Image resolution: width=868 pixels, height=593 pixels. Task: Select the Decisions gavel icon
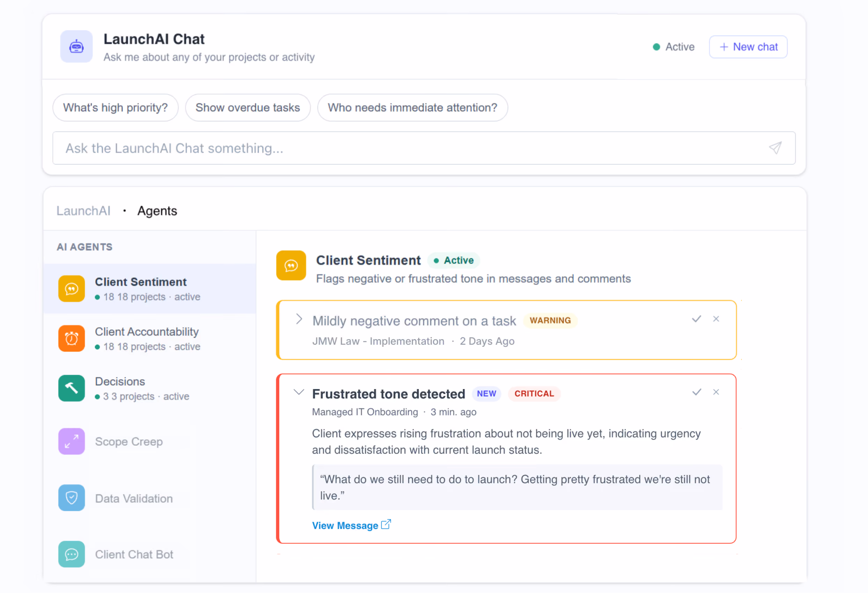(x=71, y=388)
